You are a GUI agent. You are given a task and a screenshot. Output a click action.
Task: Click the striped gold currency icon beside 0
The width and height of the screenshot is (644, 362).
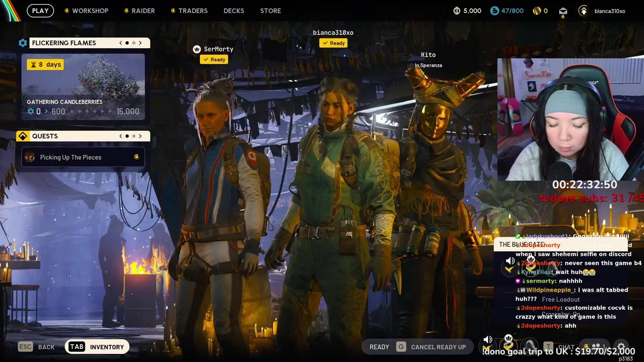pyautogui.click(x=537, y=11)
